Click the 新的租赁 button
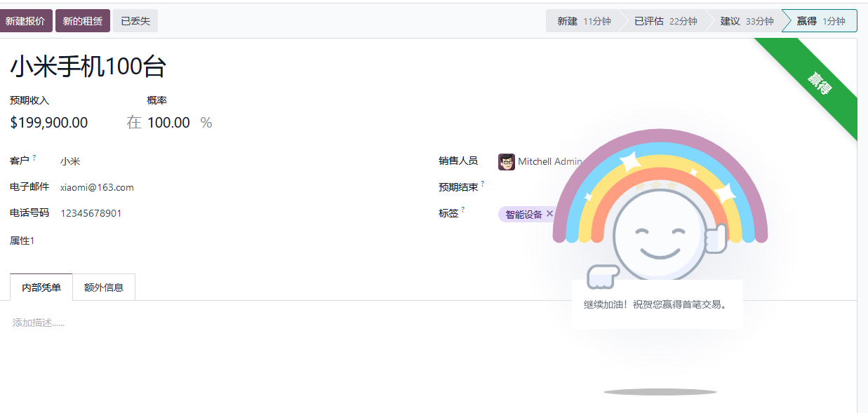868x413 pixels. [x=83, y=21]
